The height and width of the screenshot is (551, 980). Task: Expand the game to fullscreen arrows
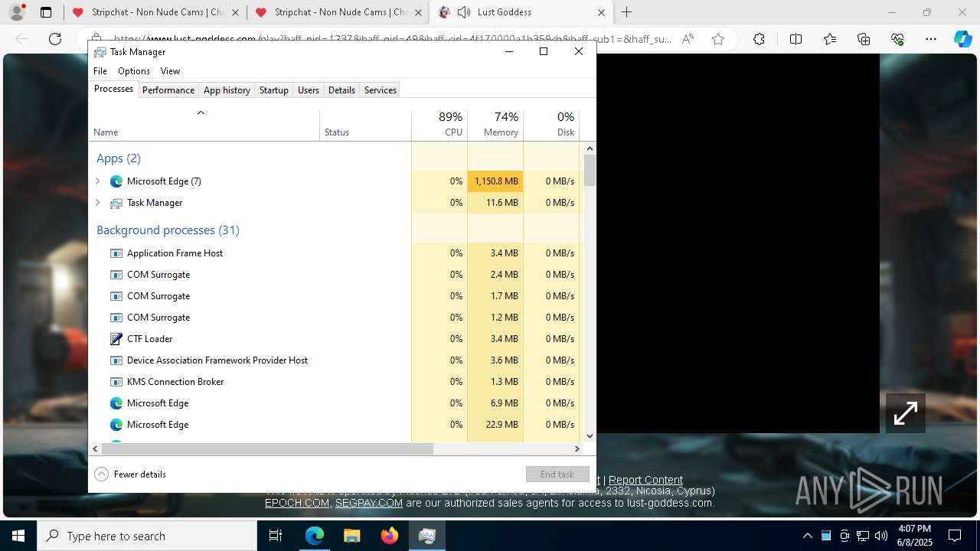(906, 413)
